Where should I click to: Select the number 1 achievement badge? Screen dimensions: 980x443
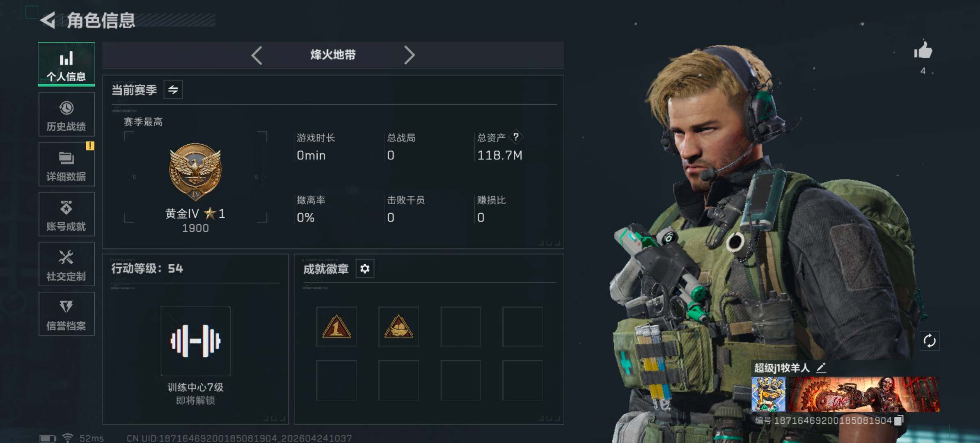click(x=336, y=327)
